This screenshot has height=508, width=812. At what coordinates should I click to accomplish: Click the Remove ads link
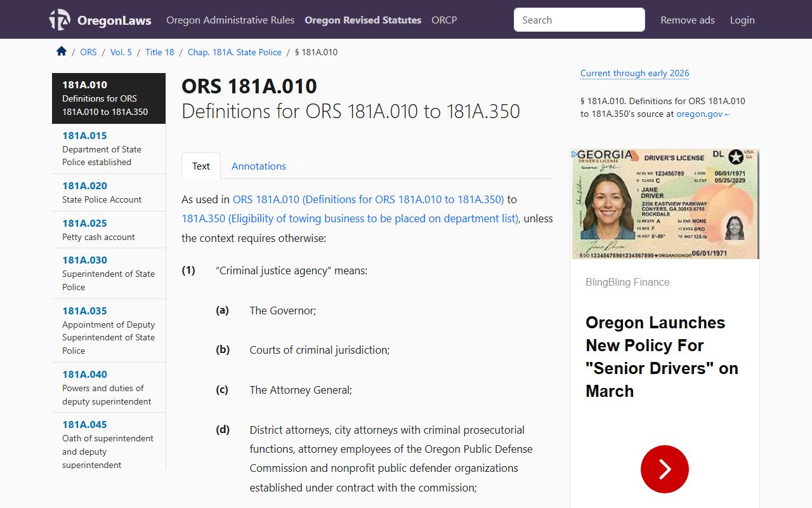[688, 20]
